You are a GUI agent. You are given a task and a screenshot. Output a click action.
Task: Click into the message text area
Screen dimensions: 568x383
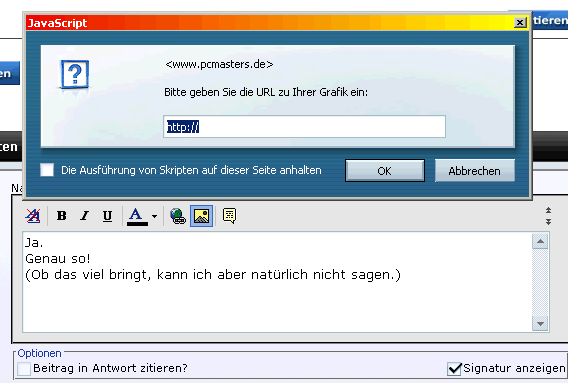(277, 282)
